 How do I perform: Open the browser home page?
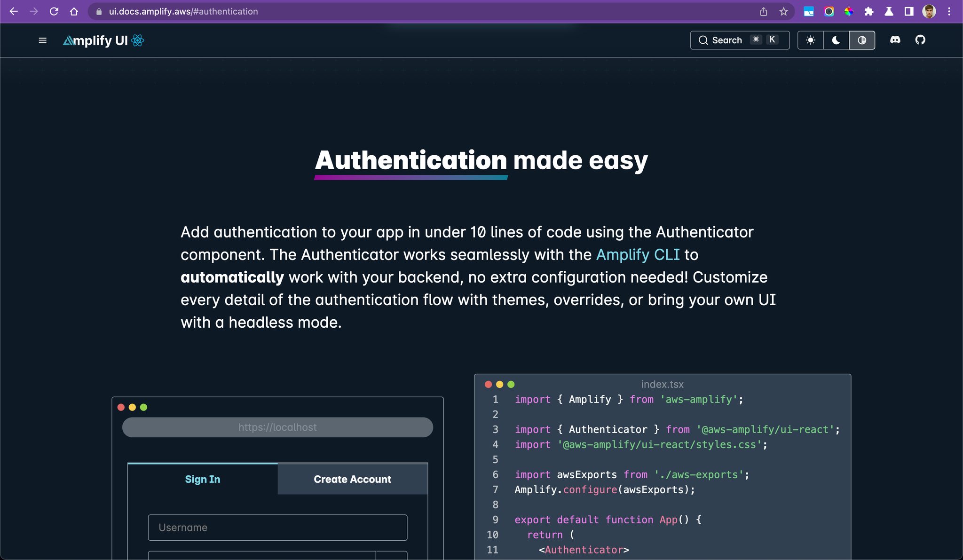tap(74, 11)
